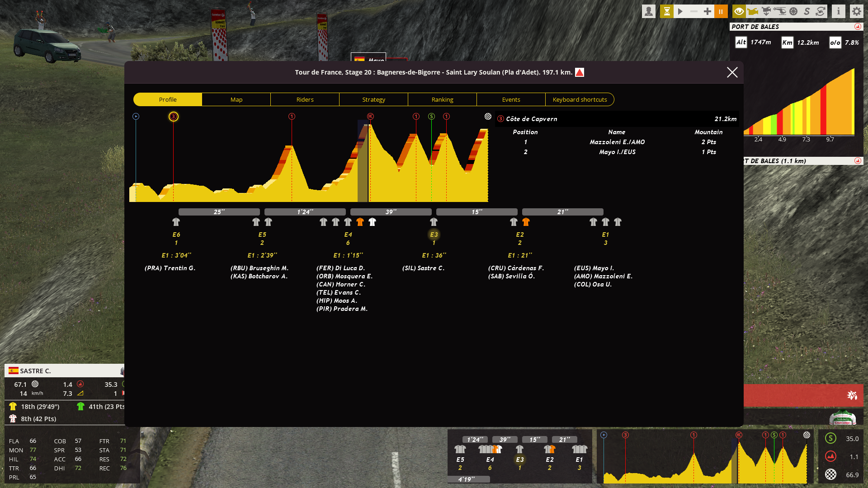
Task: Open the race information 'i' icon
Action: pyautogui.click(x=839, y=11)
